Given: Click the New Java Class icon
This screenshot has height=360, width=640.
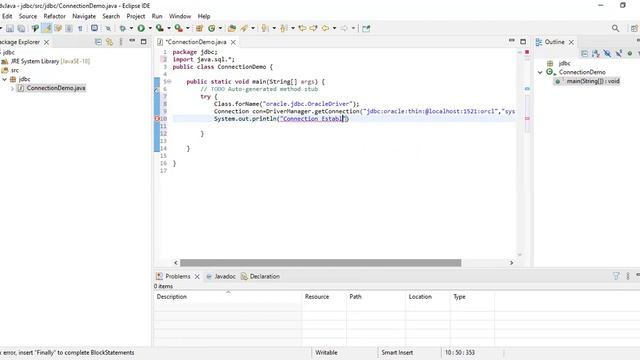Looking at the screenshot, I should pos(211,28).
